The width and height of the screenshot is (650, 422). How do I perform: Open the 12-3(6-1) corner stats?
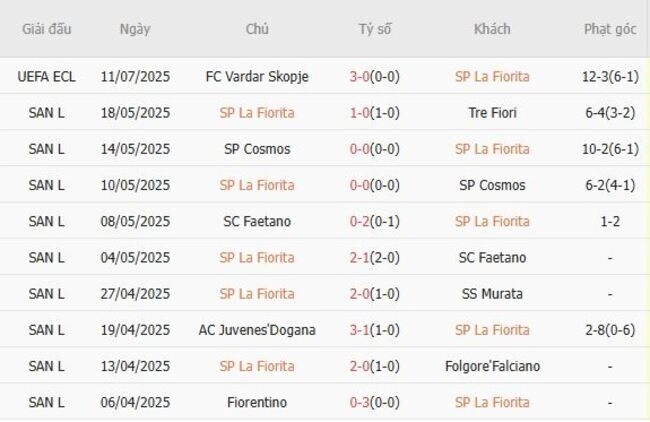point(610,77)
